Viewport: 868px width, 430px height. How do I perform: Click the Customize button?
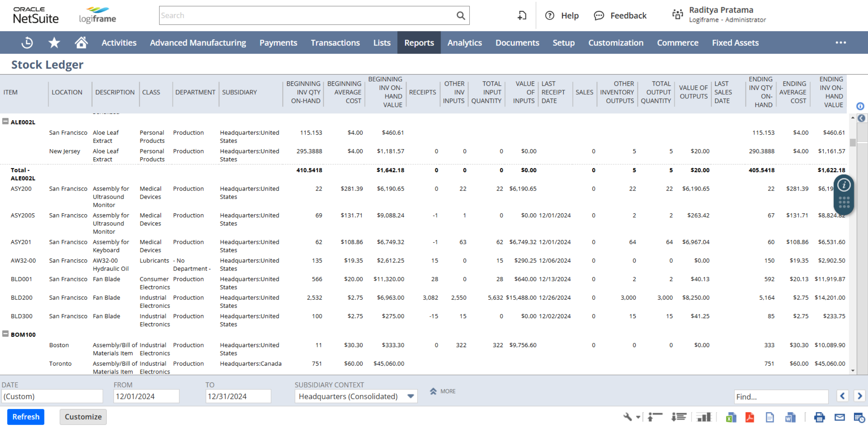point(83,417)
